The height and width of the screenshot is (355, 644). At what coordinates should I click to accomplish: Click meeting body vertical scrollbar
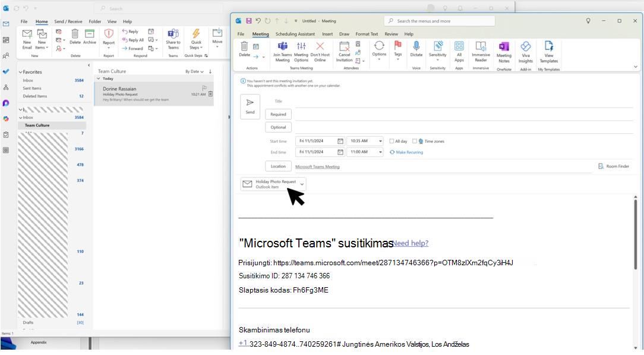(635, 234)
